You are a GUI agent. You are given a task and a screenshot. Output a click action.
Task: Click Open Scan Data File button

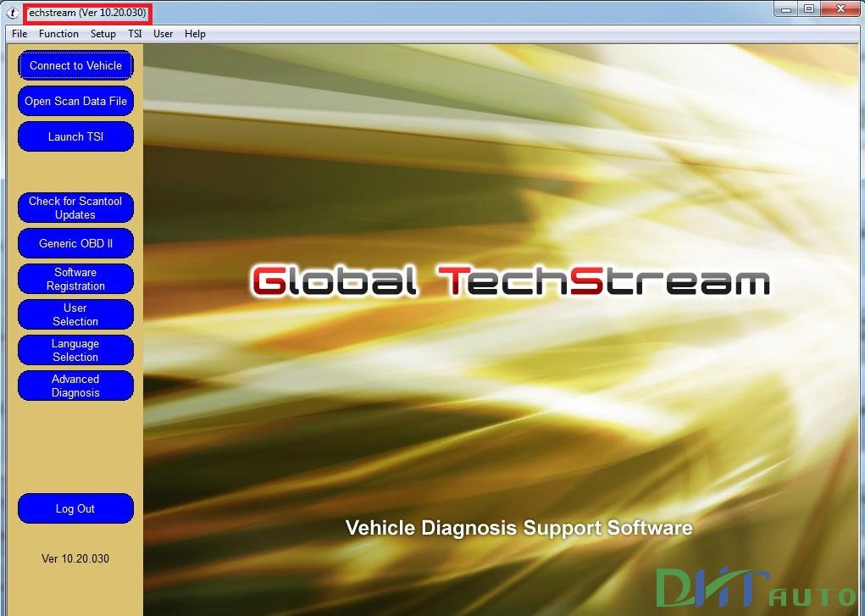(x=75, y=101)
